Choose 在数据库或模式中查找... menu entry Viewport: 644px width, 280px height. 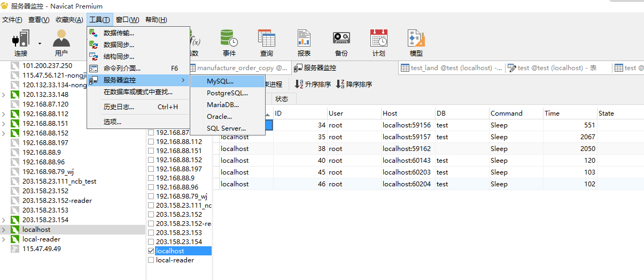138,92
